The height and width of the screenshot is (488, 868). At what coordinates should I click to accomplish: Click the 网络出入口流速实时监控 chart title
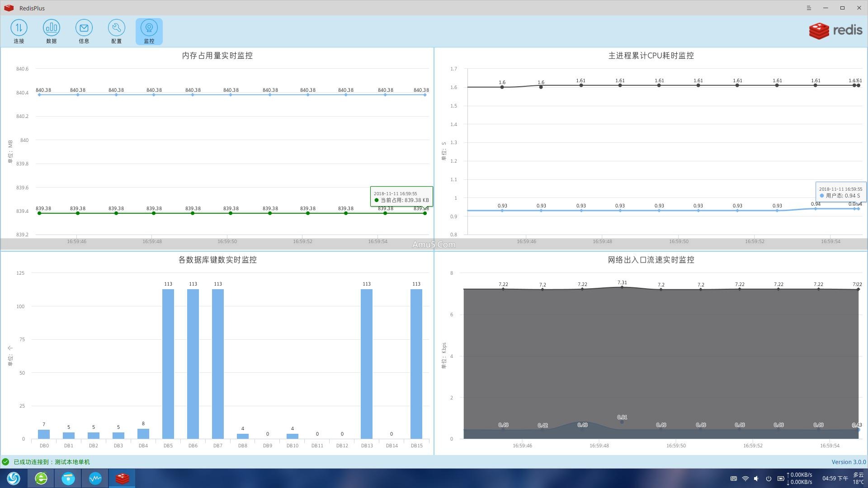pos(651,260)
